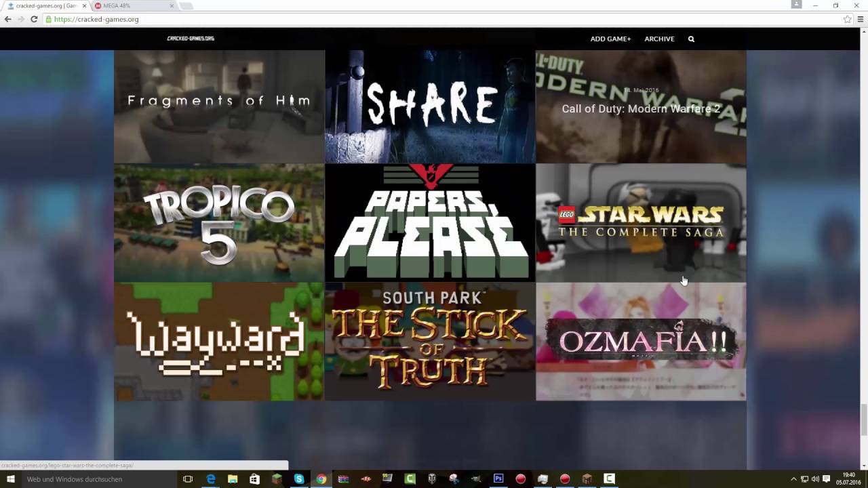Close the cracked-games.org tab
The width and height of the screenshot is (868, 488).
(x=84, y=6)
